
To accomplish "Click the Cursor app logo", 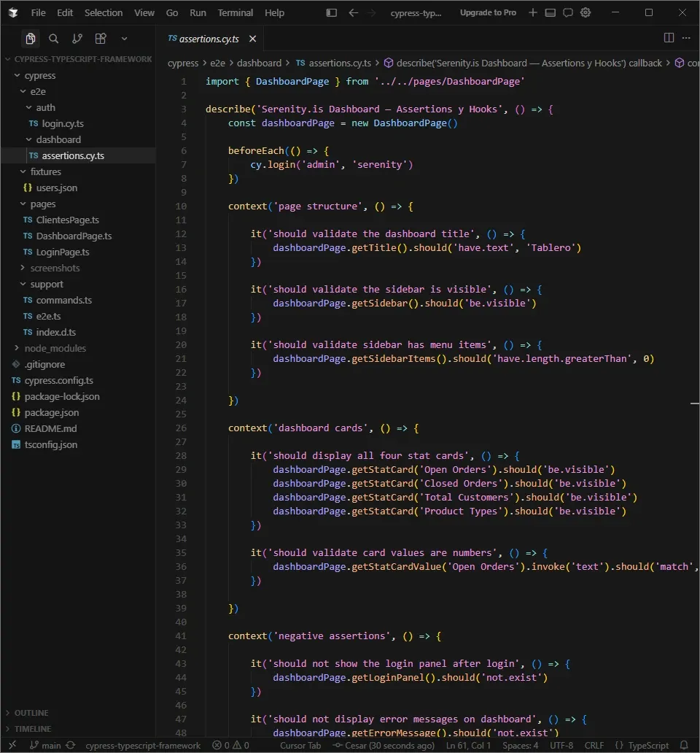I will [13, 12].
